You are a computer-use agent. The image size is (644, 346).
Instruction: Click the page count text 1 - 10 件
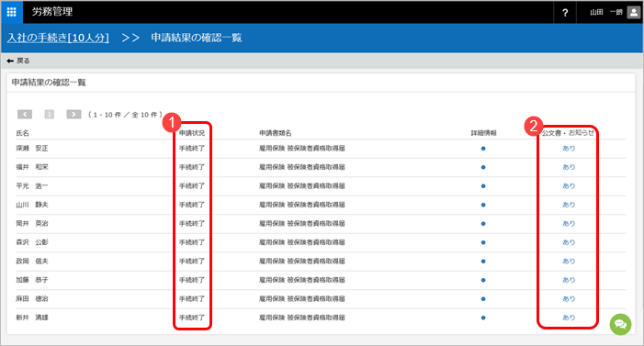pyautogui.click(x=107, y=115)
